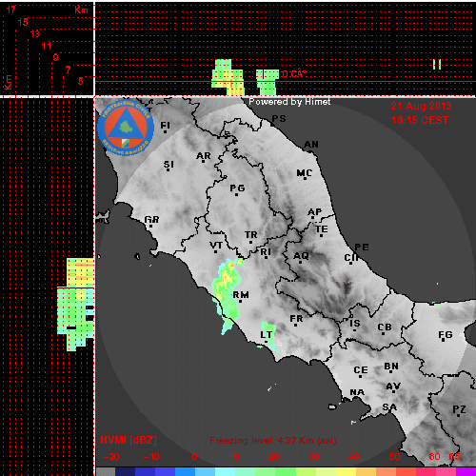
Task: Click the radar echo in left cross-section
Action: point(76,304)
